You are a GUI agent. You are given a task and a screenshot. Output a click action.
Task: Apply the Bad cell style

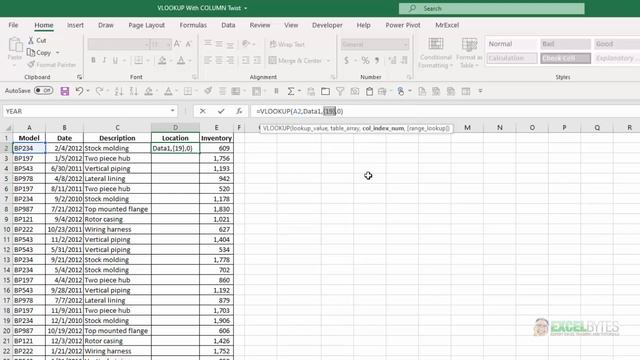(565, 44)
